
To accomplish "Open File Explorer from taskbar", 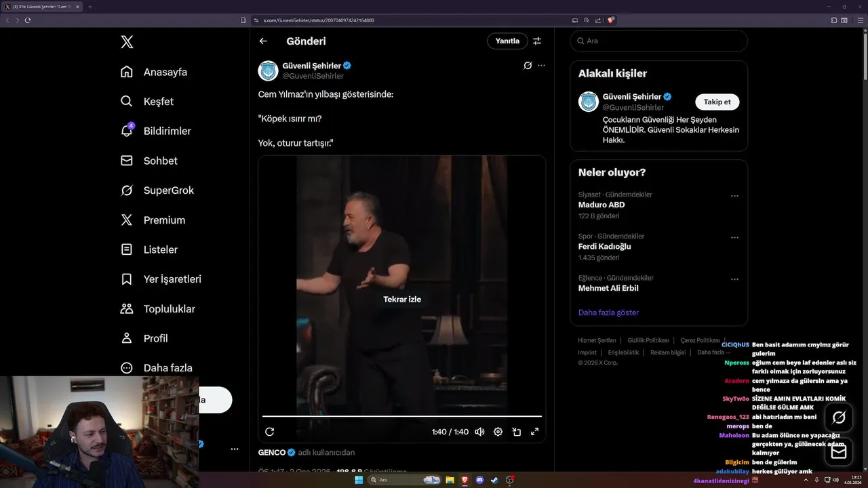I will point(450,480).
